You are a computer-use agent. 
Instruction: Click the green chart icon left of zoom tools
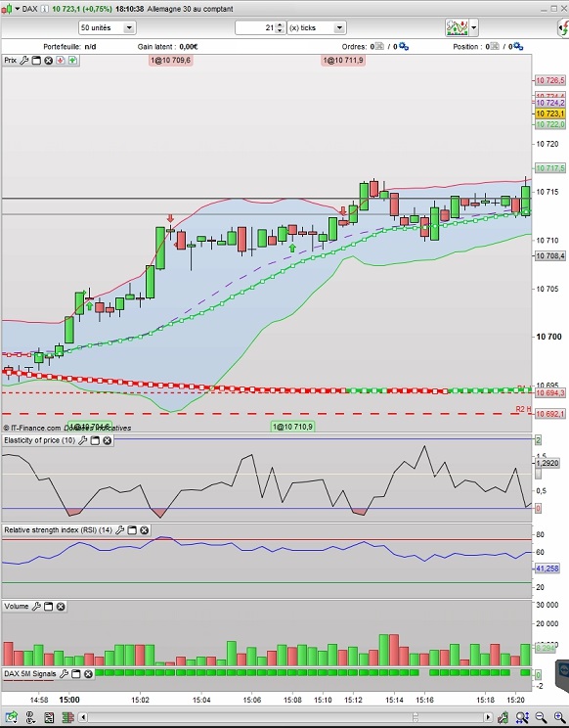(x=503, y=718)
